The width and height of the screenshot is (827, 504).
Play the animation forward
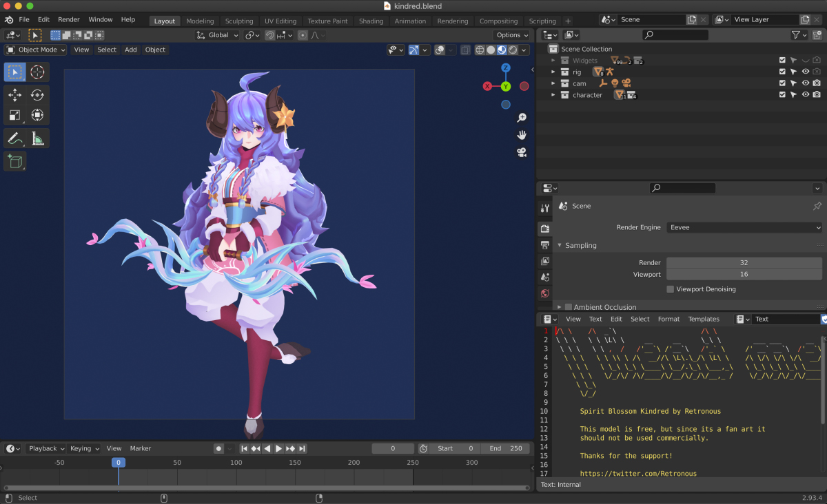point(278,448)
